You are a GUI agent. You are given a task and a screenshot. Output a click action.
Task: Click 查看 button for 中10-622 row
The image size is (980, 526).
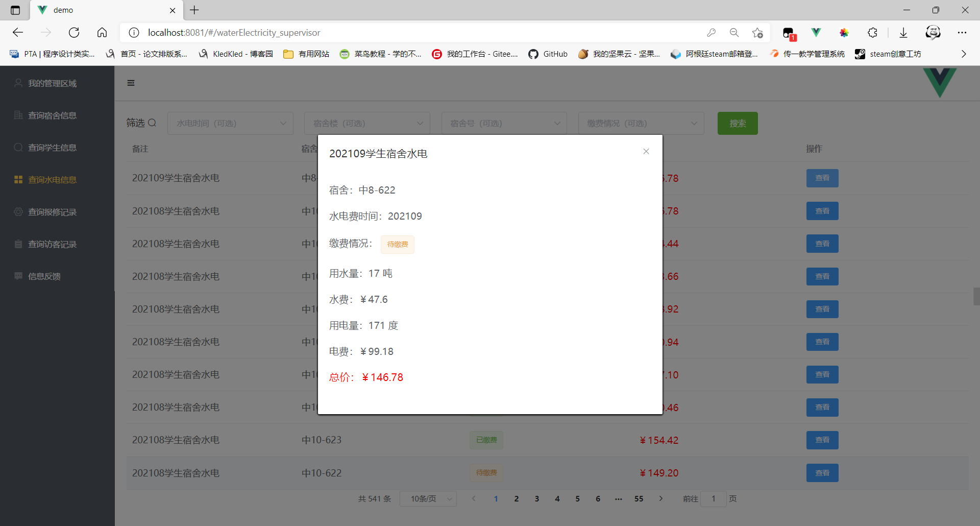click(x=822, y=473)
